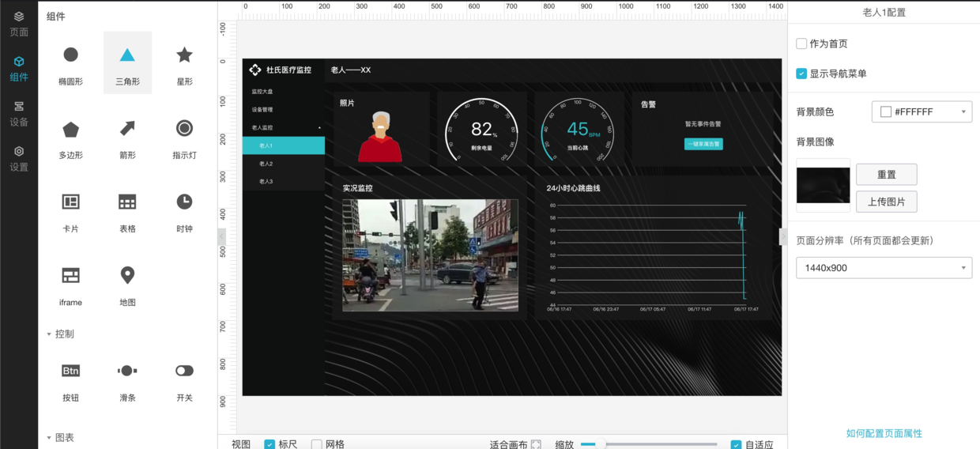
Task: Expand 老人监控 menu in canvas
Action: [284, 127]
